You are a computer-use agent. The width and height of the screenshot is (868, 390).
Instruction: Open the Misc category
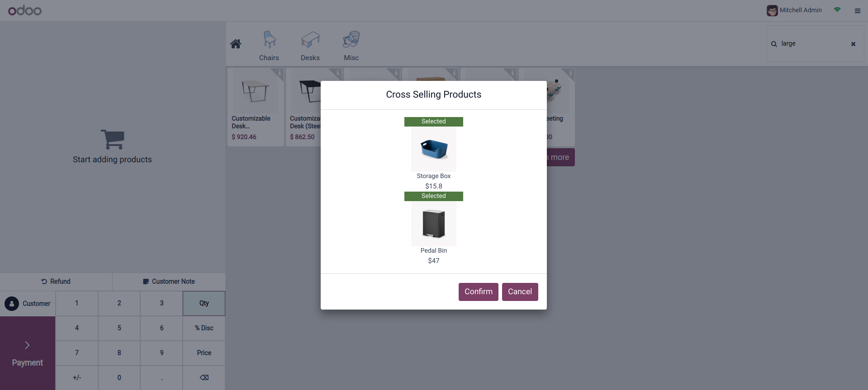click(351, 46)
